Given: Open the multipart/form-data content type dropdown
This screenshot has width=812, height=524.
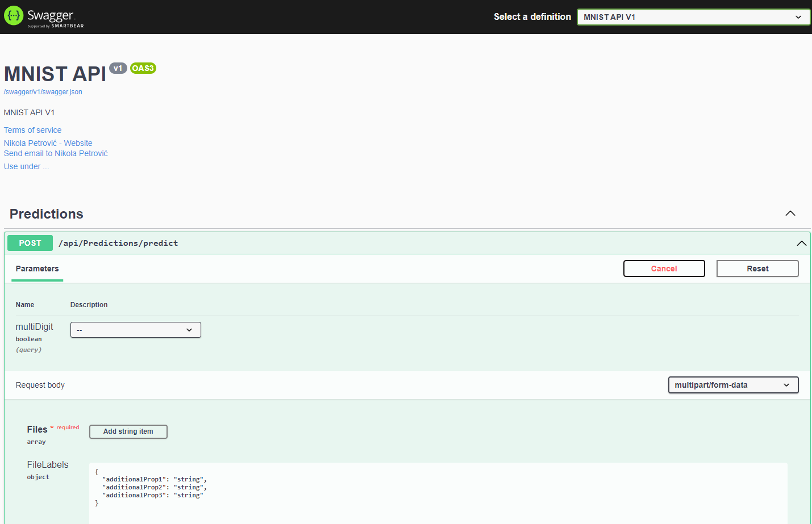Looking at the screenshot, I should pos(733,385).
